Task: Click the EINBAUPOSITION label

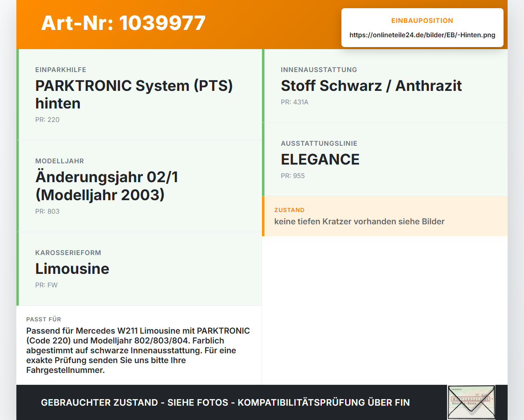Action: pos(422,20)
